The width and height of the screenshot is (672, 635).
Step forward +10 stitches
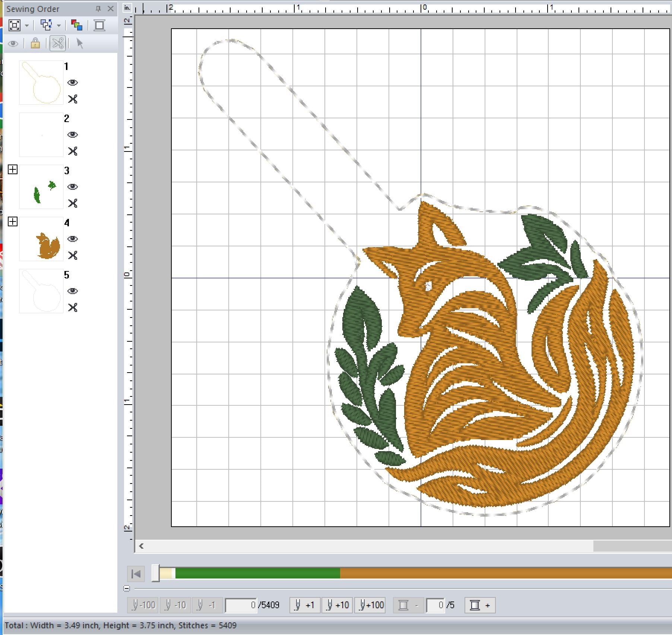(337, 605)
